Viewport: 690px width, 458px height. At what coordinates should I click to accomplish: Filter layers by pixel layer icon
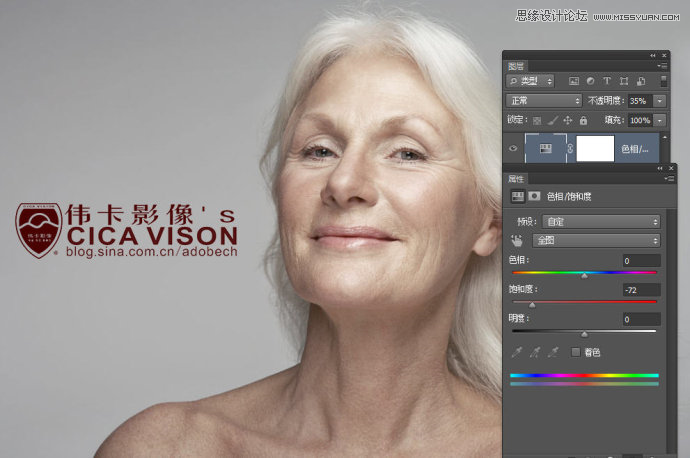click(x=573, y=81)
